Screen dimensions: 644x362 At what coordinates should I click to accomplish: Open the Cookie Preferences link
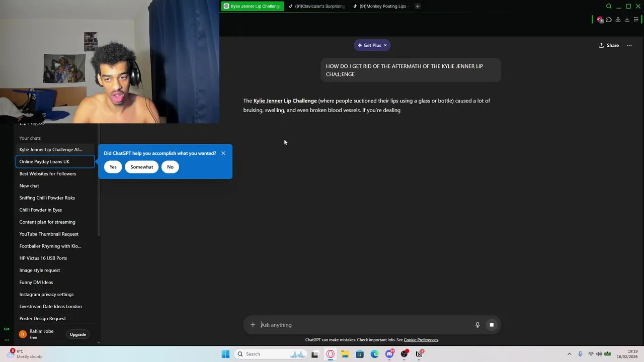click(x=421, y=340)
